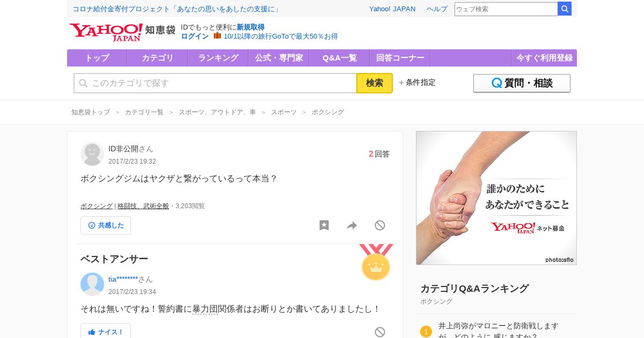This screenshot has height=338, width=644.
Task: Click the ボクシング breadcrumb
Action: pyautogui.click(x=328, y=112)
